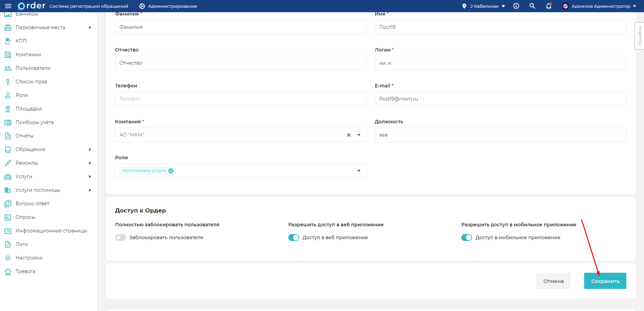Toggle the Заблокировать пользователя switch
This screenshot has width=644, height=311.
(x=120, y=237)
